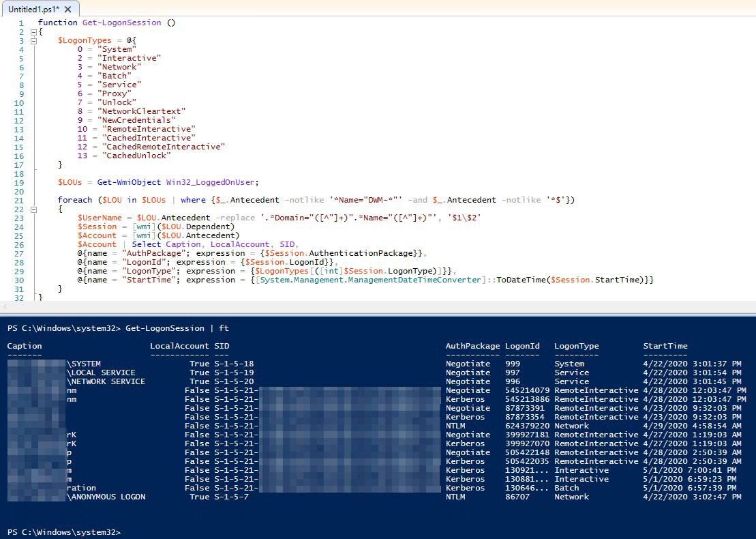Click the SID column header
Image resolution: width=756 pixels, height=539 pixels.
coord(222,346)
